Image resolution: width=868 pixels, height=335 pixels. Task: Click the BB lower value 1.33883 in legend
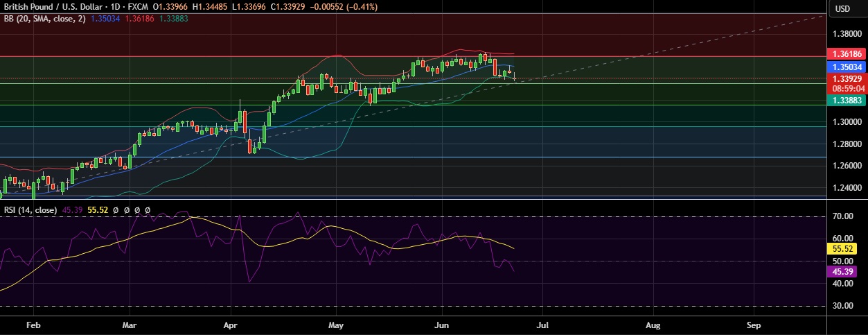pyautogui.click(x=174, y=19)
